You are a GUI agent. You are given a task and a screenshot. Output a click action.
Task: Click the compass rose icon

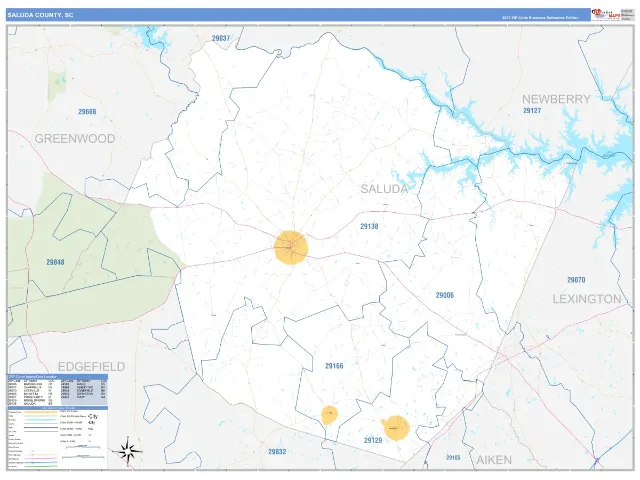(129, 451)
